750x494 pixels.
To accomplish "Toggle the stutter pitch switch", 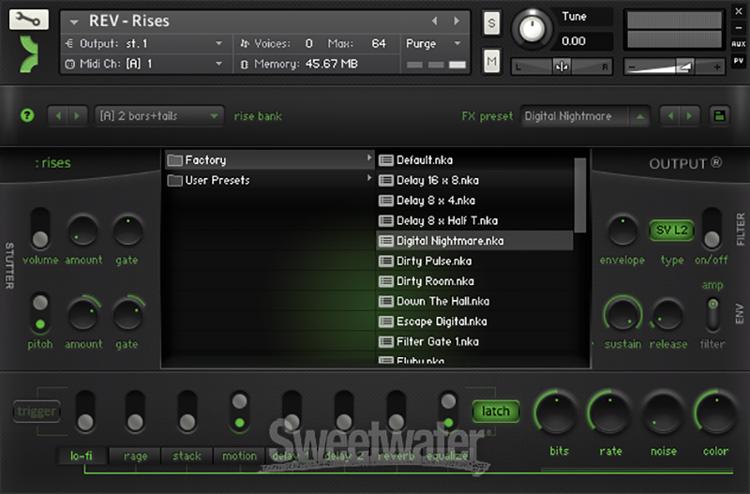I will (40, 313).
